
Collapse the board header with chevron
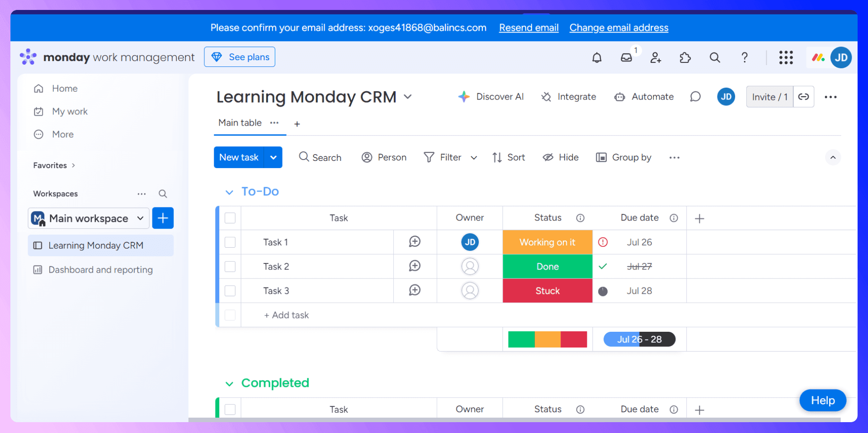[x=833, y=157]
